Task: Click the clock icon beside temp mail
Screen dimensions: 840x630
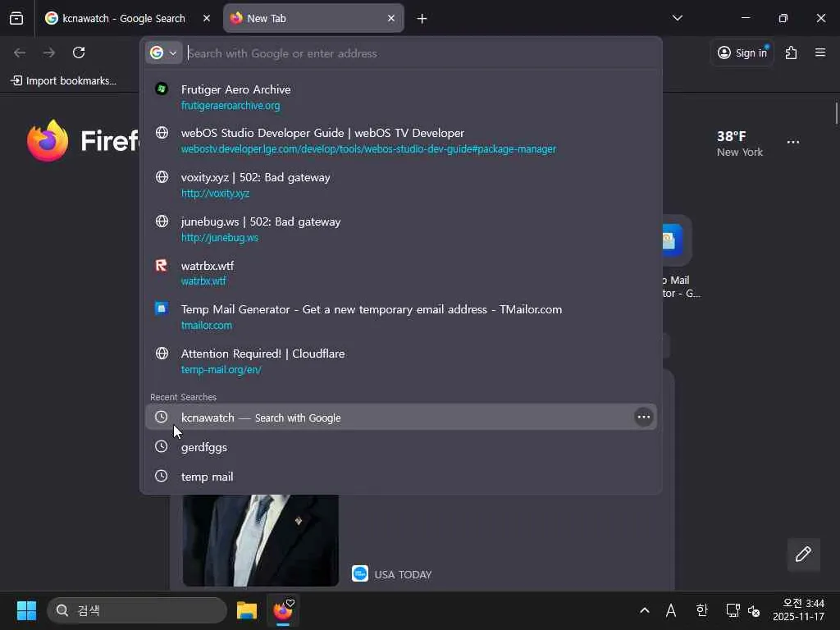Action: 162,476
